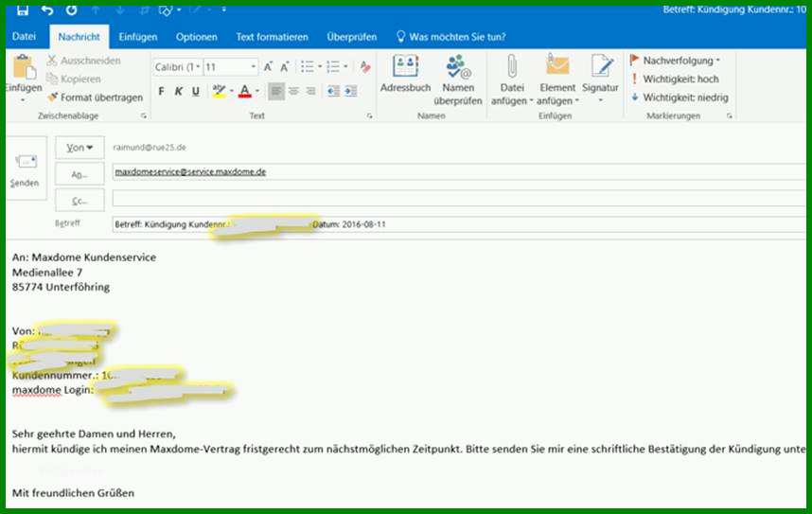This screenshot has height=514, width=812.
Task: Open the Datei tab
Action: point(24,36)
